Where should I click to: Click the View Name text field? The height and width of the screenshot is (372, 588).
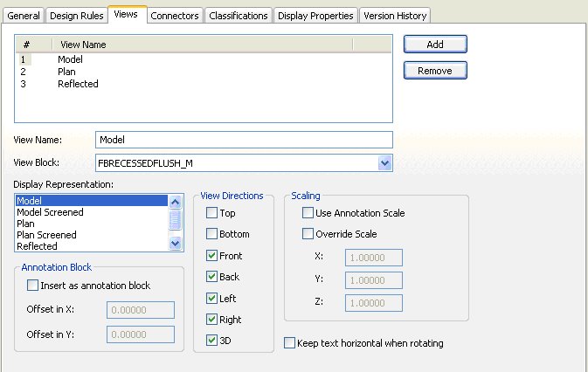[x=244, y=140]
